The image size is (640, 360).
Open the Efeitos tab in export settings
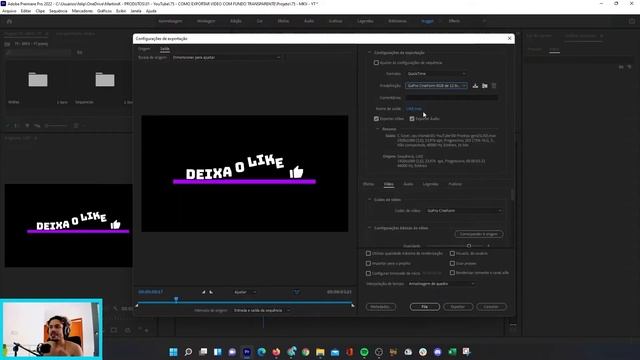pos(368,184)
